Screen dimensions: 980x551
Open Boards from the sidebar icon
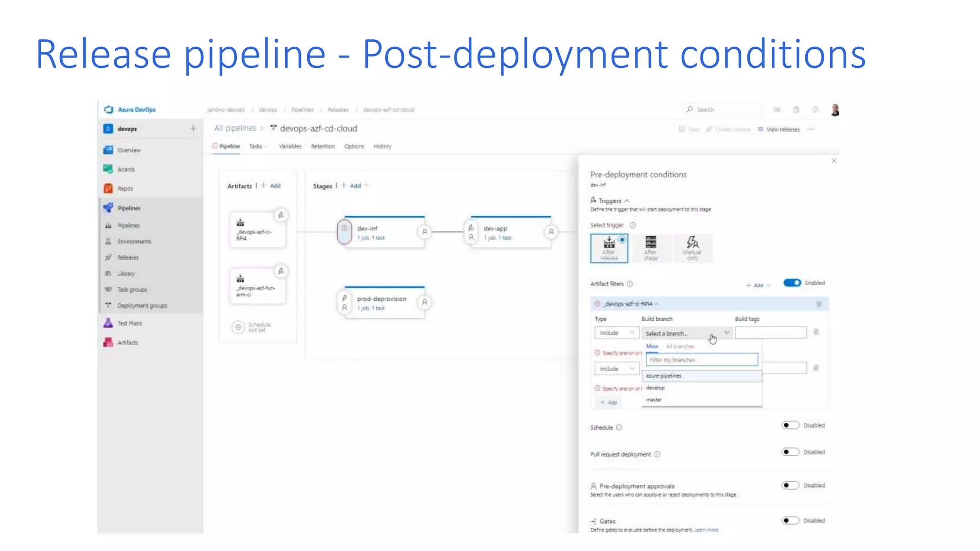click(x=108, y=169)
